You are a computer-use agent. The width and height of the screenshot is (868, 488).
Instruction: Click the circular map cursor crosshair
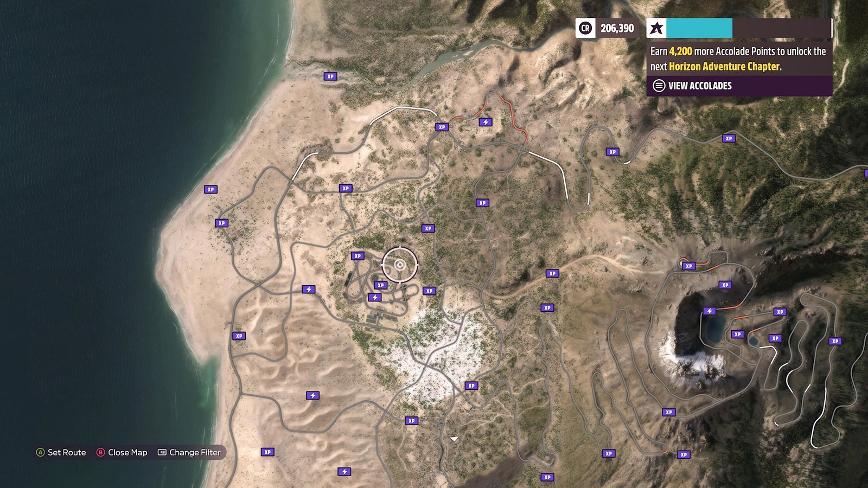pos(400,265)
